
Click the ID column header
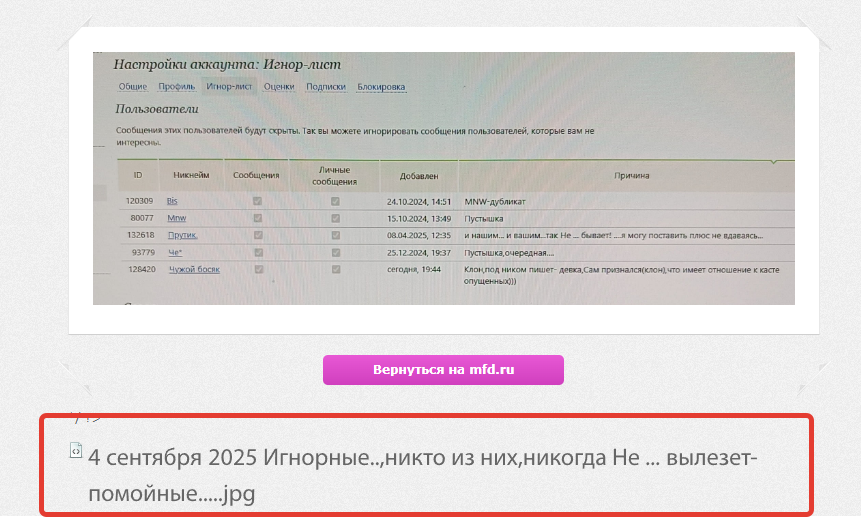(x=138, y=175)
